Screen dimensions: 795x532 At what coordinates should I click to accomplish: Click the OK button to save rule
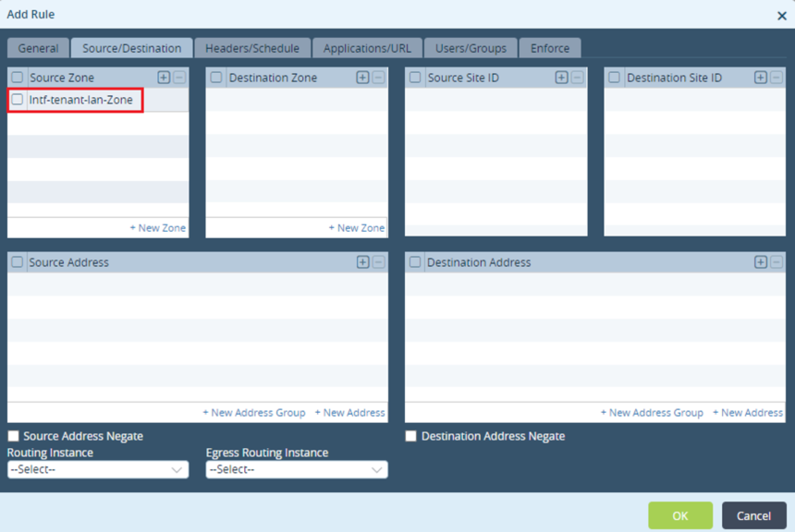(x=680, y=515)
